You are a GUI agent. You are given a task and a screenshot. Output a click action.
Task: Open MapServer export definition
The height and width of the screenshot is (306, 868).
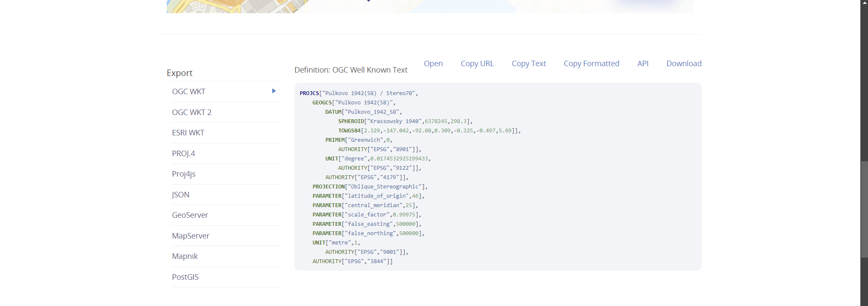tap(190, 236)
